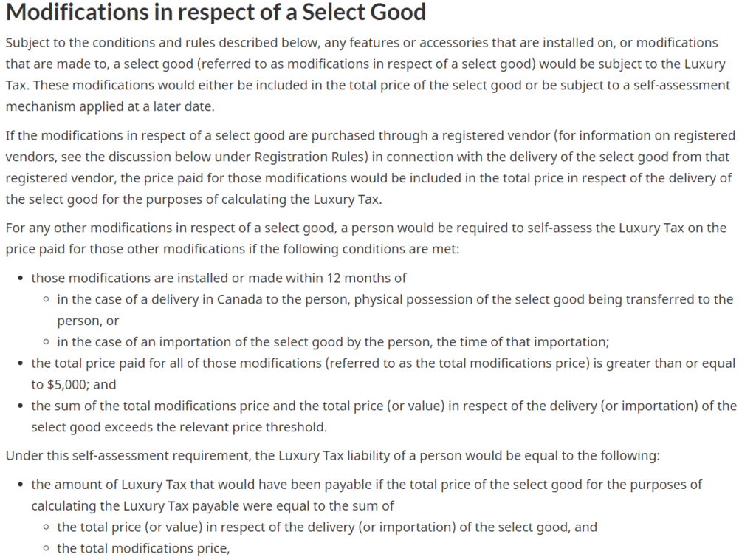Click the sub-bullet "the total modifications price,"
The height and width of the screenshot is (560, 756).
pyautogui.click(x=144, y=547)
